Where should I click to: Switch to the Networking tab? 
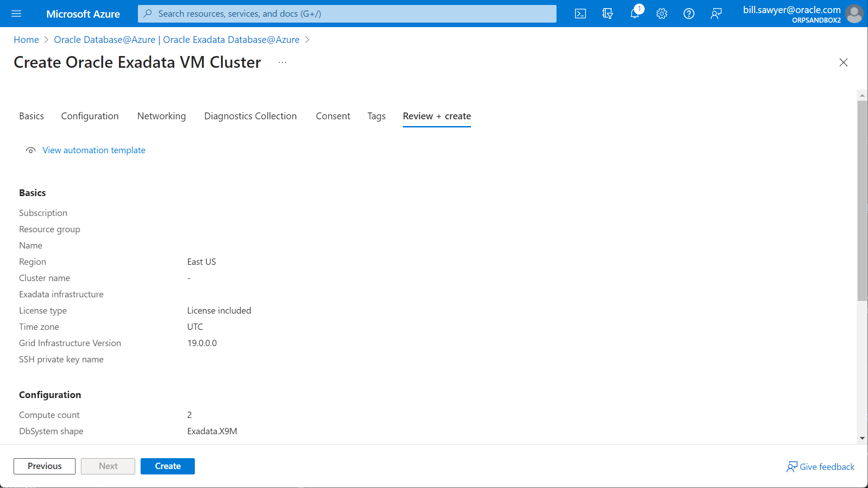pyautogui.click(x=161, y=116)
